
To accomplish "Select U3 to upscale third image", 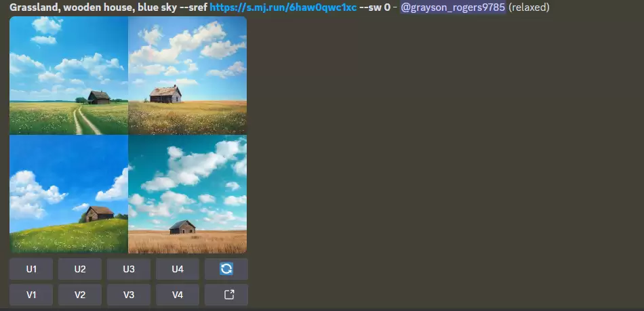I will pos(129,269).
